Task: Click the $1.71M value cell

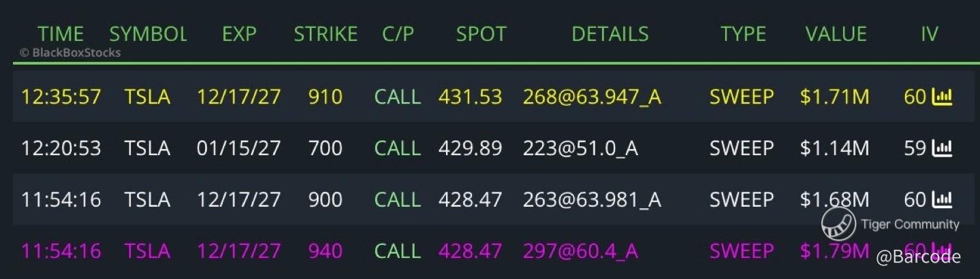Action: 834,97
